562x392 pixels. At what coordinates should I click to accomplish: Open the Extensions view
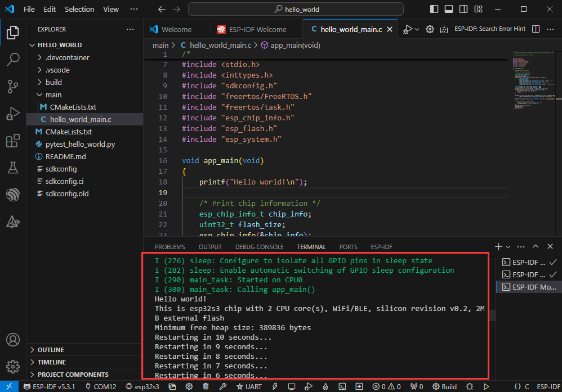pos(12,141)
